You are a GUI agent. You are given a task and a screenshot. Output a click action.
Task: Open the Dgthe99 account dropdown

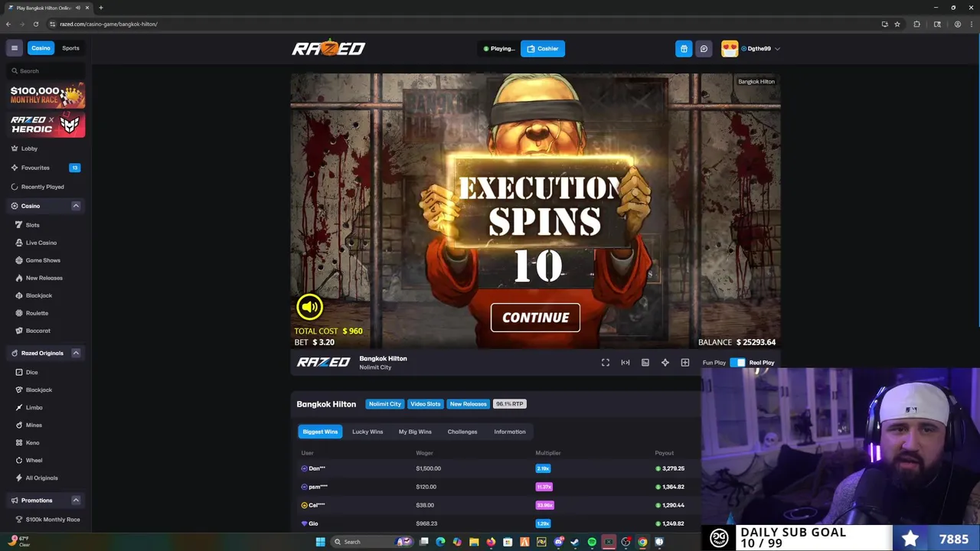tap(761, 48)
